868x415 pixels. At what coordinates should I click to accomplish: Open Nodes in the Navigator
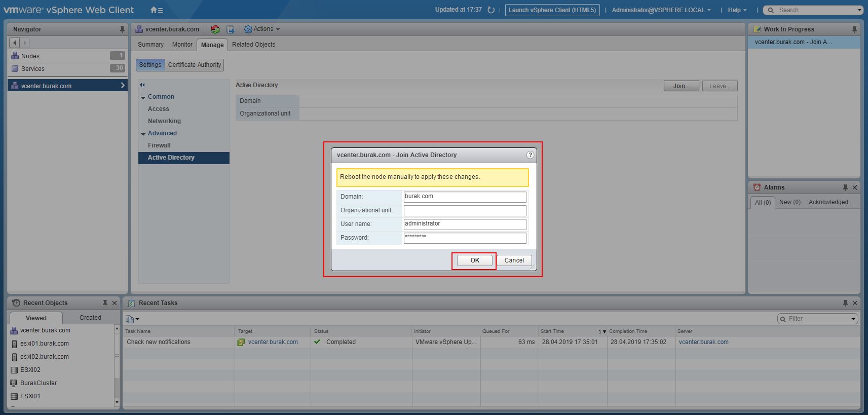pos(67,56)
